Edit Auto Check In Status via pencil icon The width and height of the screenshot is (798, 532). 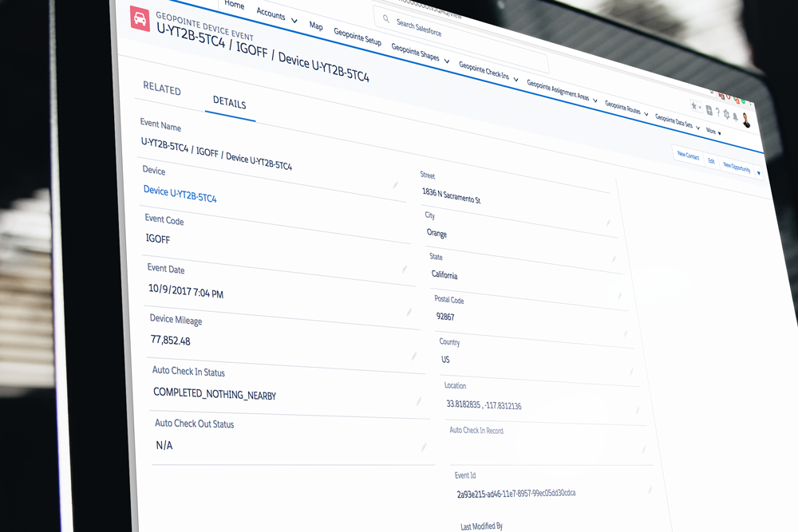point(419,401)
